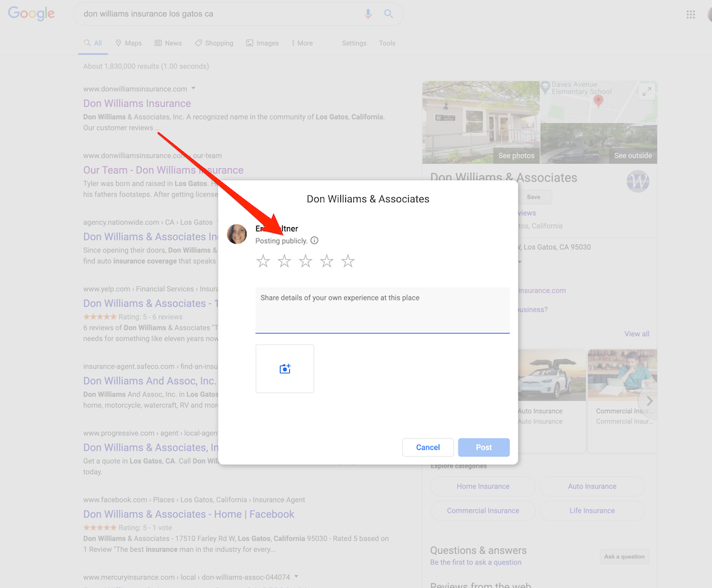Image resolution: width=712 pixels, height=588 pixels.
Task: Click the reviewer profile avatar
Action: [237, 233]
